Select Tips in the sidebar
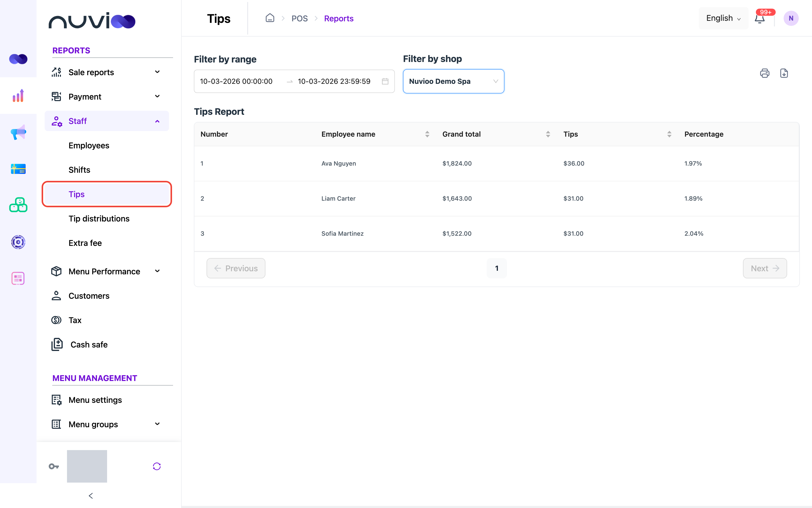 107,194
